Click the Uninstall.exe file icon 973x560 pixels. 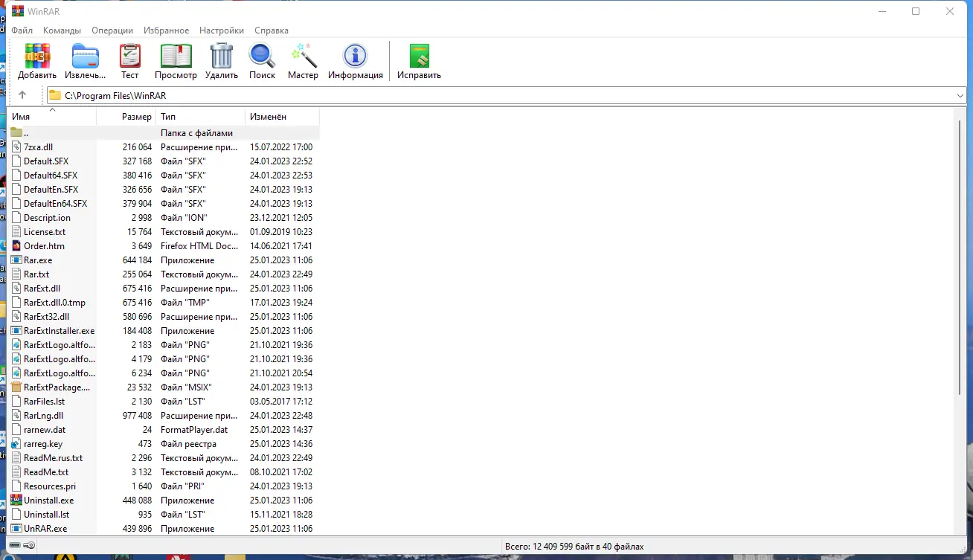16,501
